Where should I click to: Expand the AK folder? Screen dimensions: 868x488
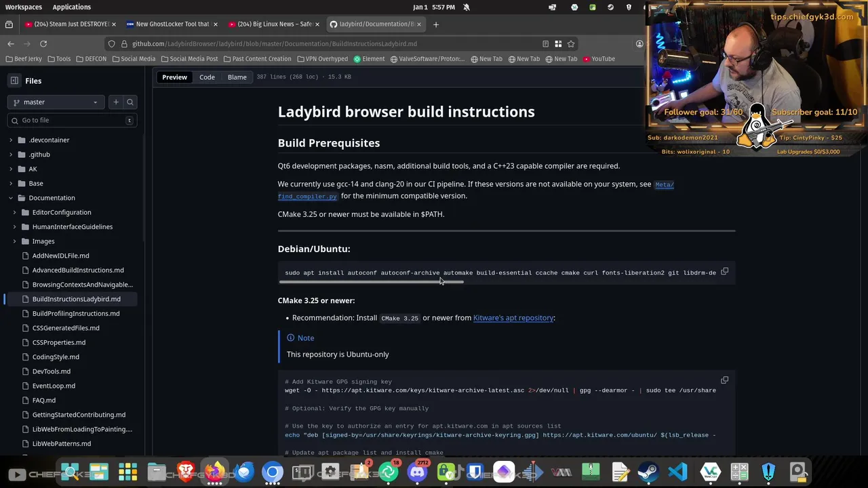10,169
